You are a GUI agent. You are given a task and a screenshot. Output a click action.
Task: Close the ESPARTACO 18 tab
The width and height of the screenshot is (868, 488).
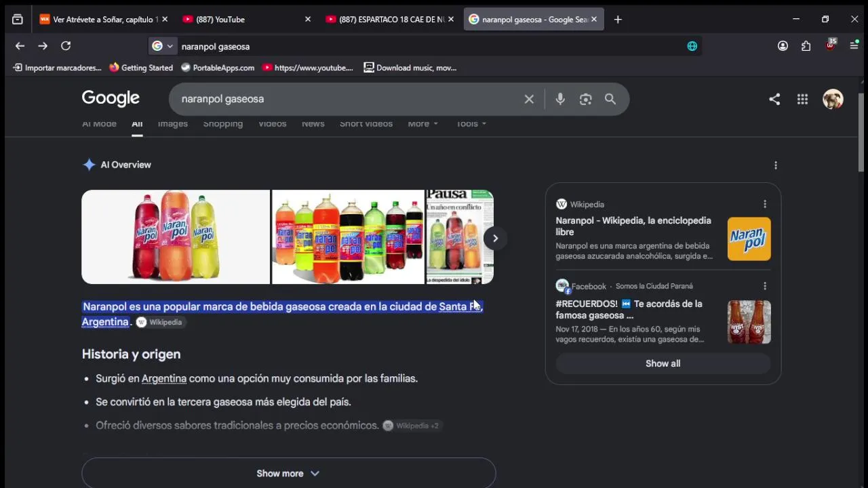(451, 20)
